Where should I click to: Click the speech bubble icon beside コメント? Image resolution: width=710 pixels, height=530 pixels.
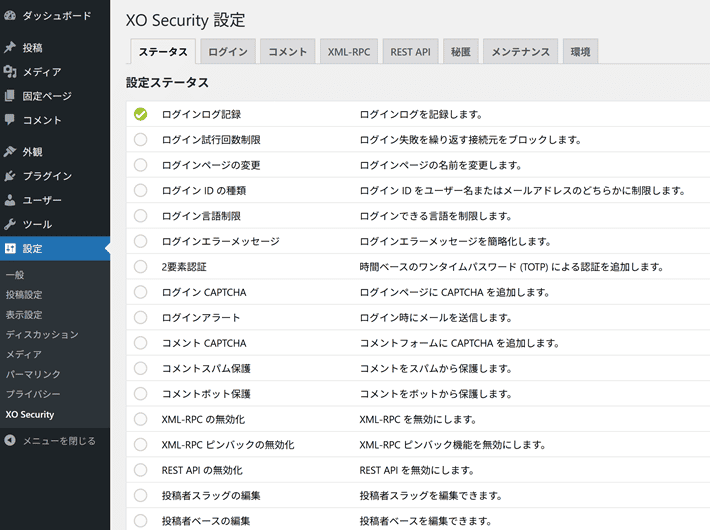click(10, 120)
